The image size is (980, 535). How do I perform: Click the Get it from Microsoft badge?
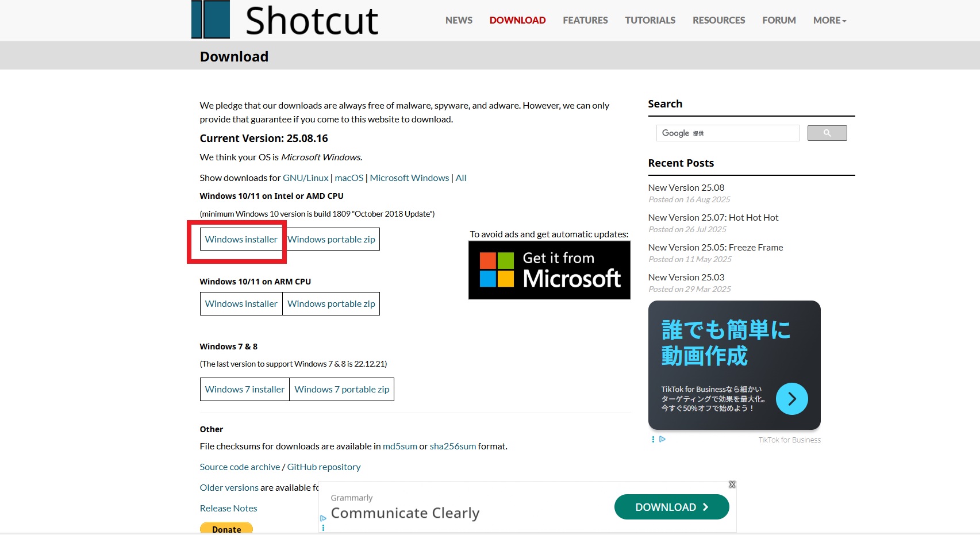(549, 270)
